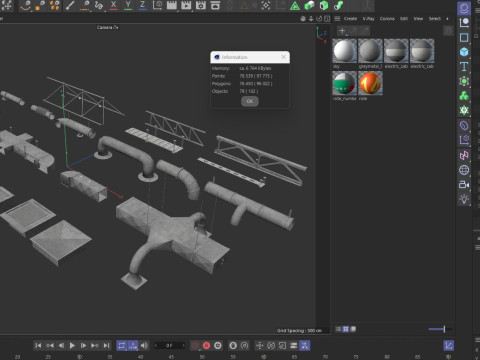Open Create menu in material manager
480x360 pixels.
350,19
